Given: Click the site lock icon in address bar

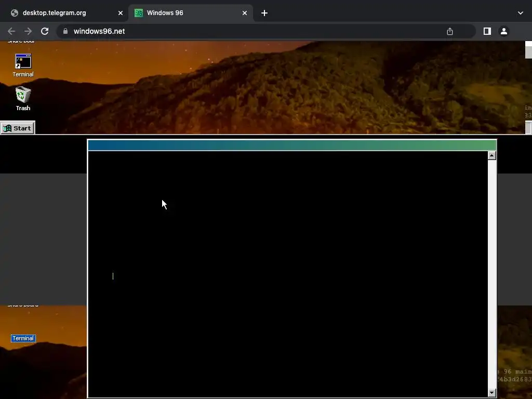Looking at the screenshot, I should (65, 31).
